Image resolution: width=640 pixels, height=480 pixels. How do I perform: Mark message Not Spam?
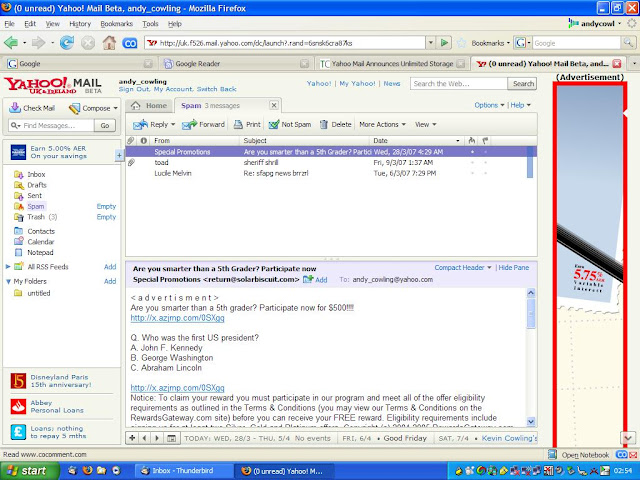point(290,124)
